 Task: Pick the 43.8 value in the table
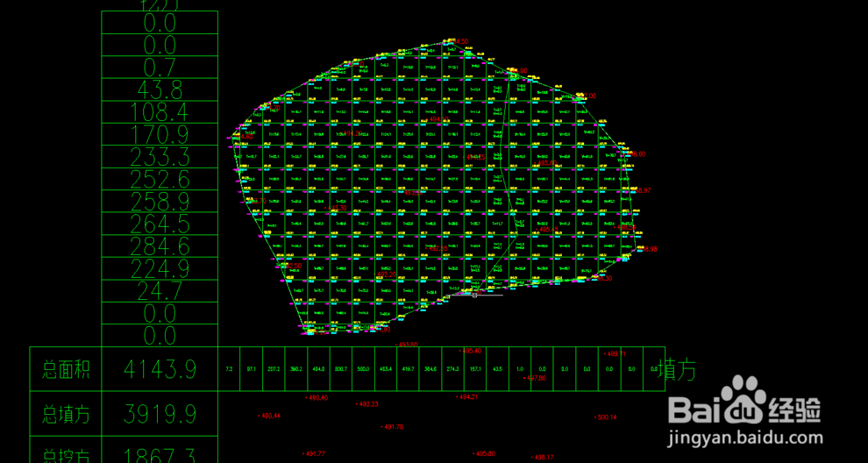pyautogui.click(x=160, y=89)
